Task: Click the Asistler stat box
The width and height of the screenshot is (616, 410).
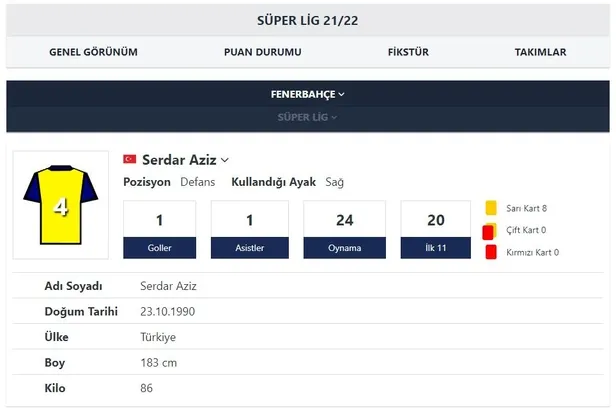Action: (249, 231)
